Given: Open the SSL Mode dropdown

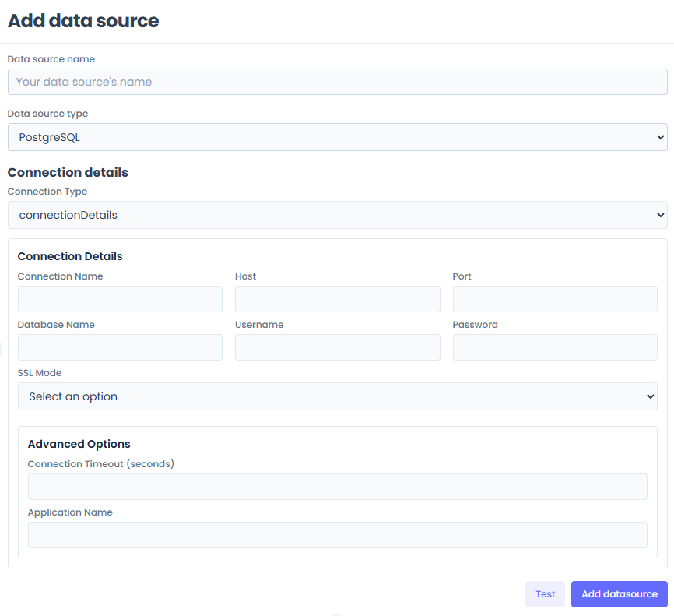Looking at the screenshot, I should [337, 396].
